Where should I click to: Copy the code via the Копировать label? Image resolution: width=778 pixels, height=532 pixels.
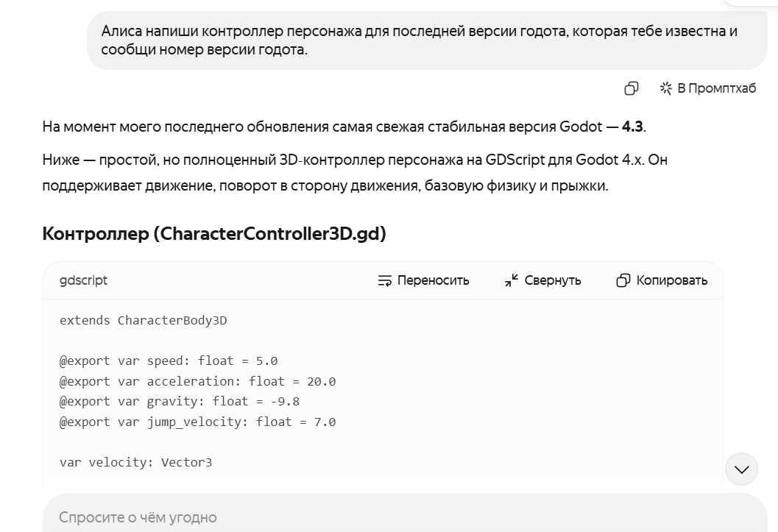pyautogui.click(x=672, y=280)
